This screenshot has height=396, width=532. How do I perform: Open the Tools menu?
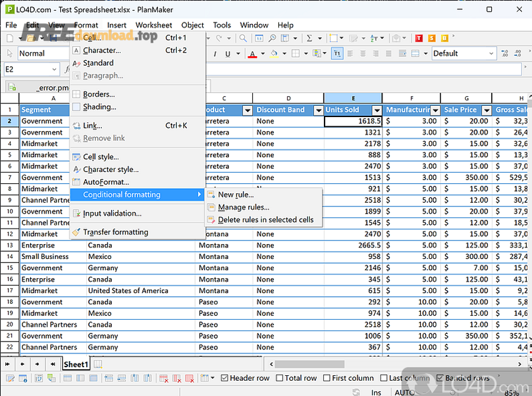click(222, 25)
